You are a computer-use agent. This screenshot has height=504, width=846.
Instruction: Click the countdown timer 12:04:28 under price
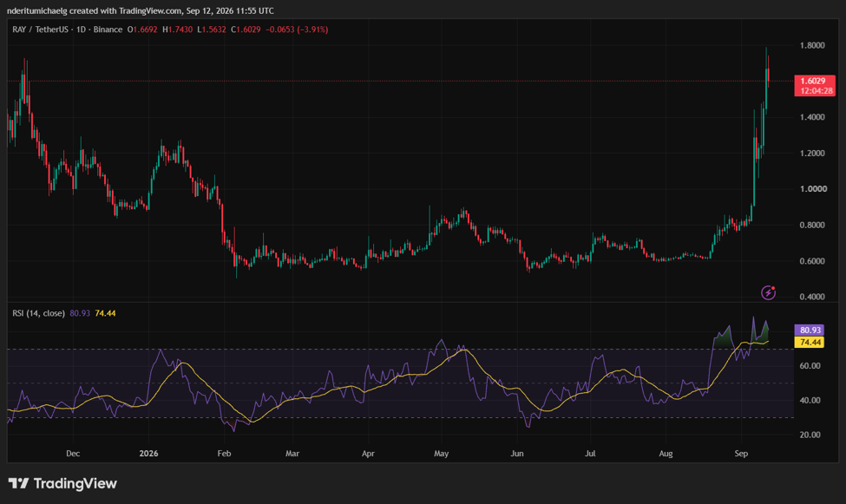(816, 91)
